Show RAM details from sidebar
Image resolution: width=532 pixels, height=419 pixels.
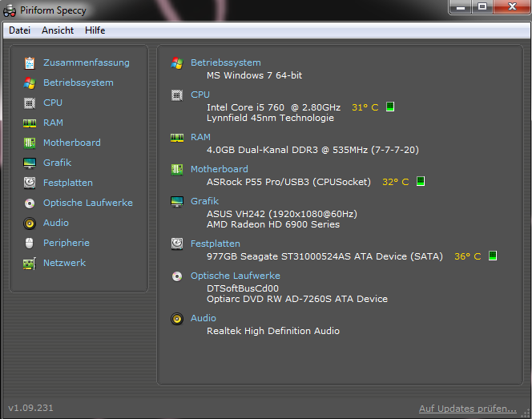point(53,123)
